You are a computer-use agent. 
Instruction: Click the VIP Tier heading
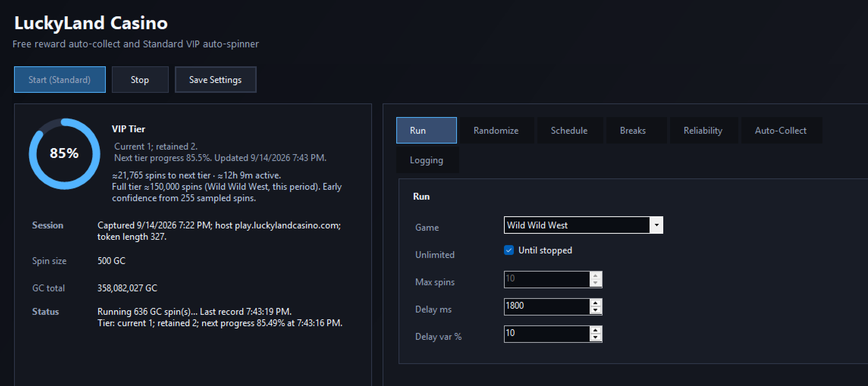pos(129,129)
